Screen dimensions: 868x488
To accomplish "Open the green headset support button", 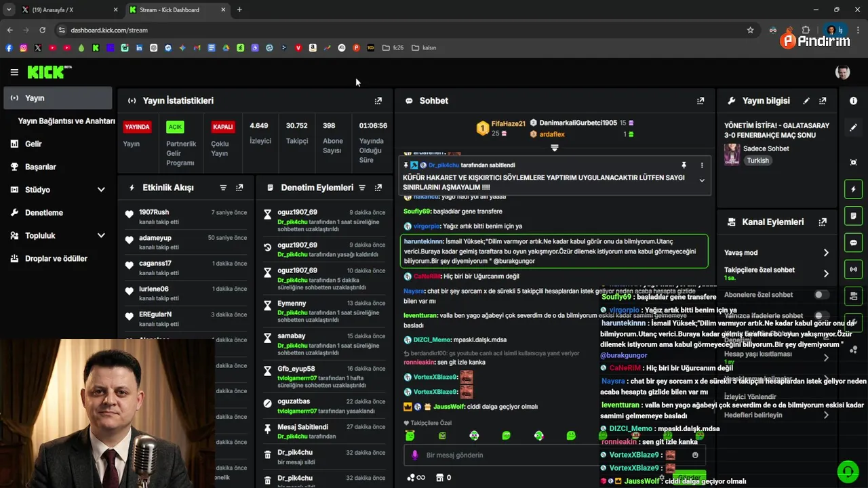I will (847, 471).
